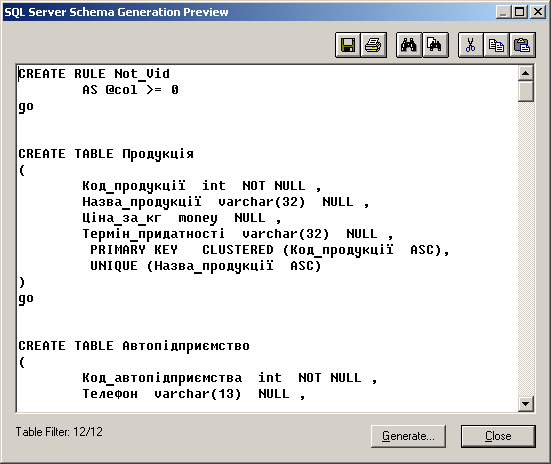Click the Generate... button

(x=408, y=436)
